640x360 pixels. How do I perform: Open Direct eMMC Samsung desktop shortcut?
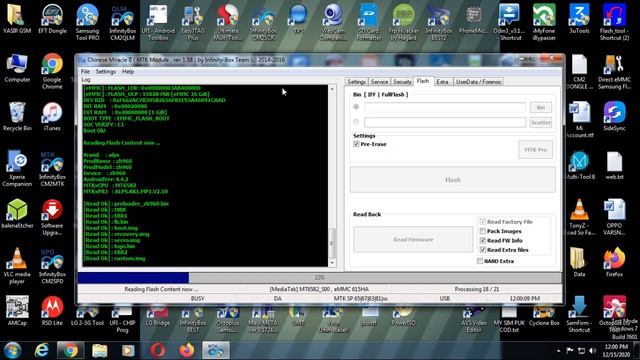pyautogui.click(x=614, y=71)
